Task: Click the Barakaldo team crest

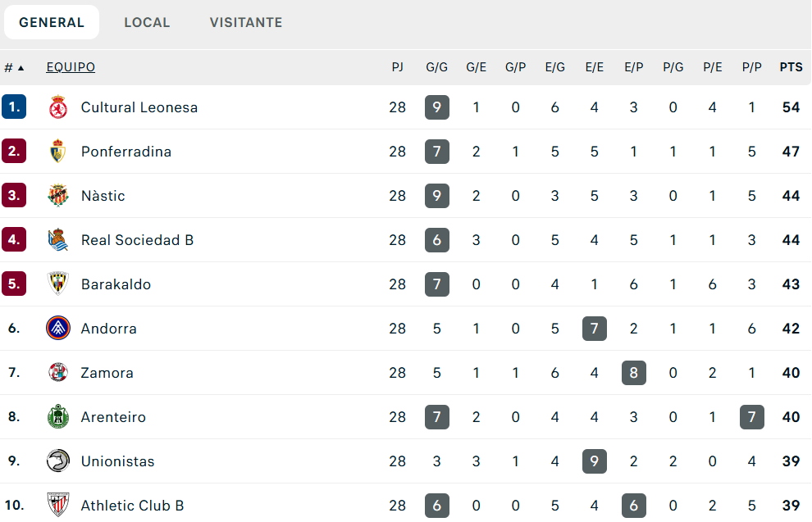Action: click(58, 284)
